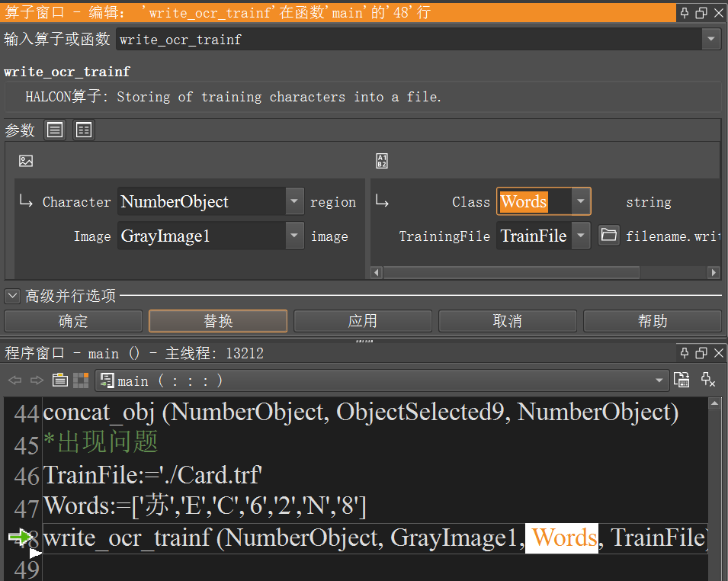This screenshot has width=728, height=581.
Task: Open the Class parameter dropdown arrow
Action: click(x=580, y=201)
